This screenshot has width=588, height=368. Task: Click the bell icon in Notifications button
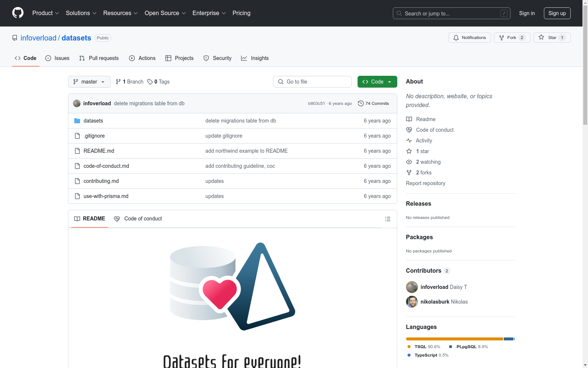coord(456,38)
